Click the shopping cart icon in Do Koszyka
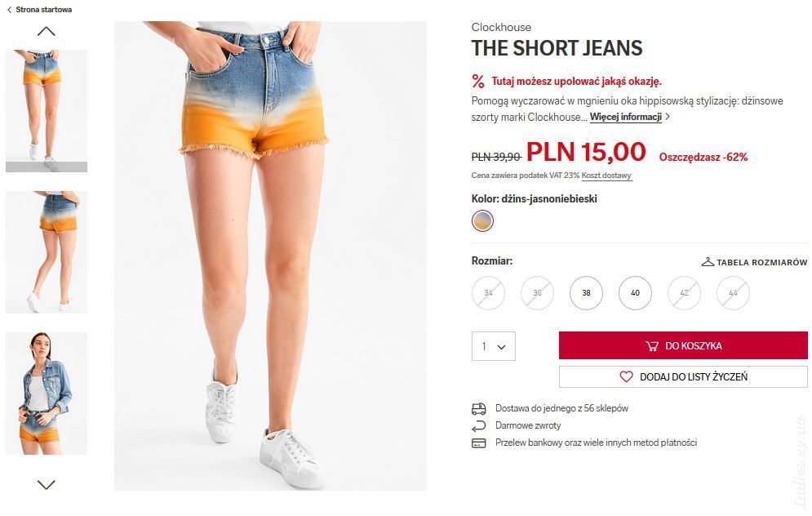 pos(652,346)
